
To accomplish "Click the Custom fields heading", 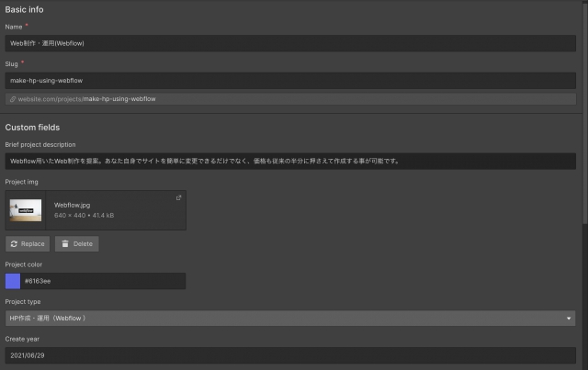I will (x=32, y=128).
